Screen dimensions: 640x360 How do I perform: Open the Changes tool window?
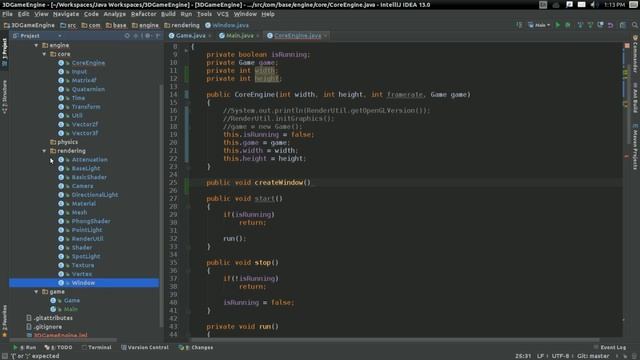point(196,347)
